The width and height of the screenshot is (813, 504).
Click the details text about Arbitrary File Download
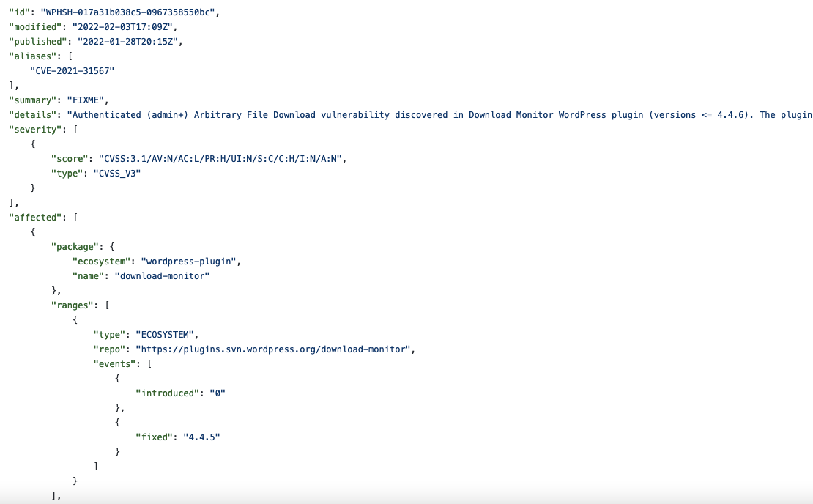[439, 114]
